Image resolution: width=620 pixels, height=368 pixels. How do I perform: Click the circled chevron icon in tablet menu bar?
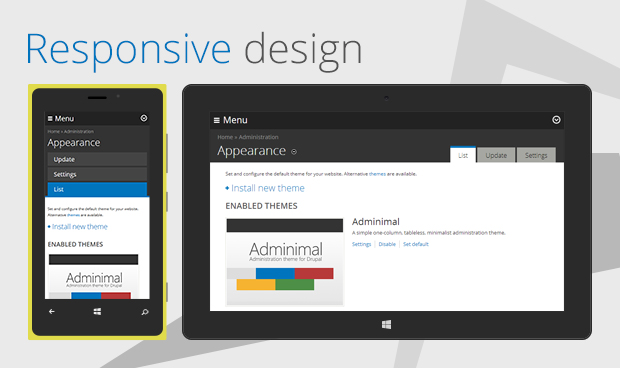(556, 120)
